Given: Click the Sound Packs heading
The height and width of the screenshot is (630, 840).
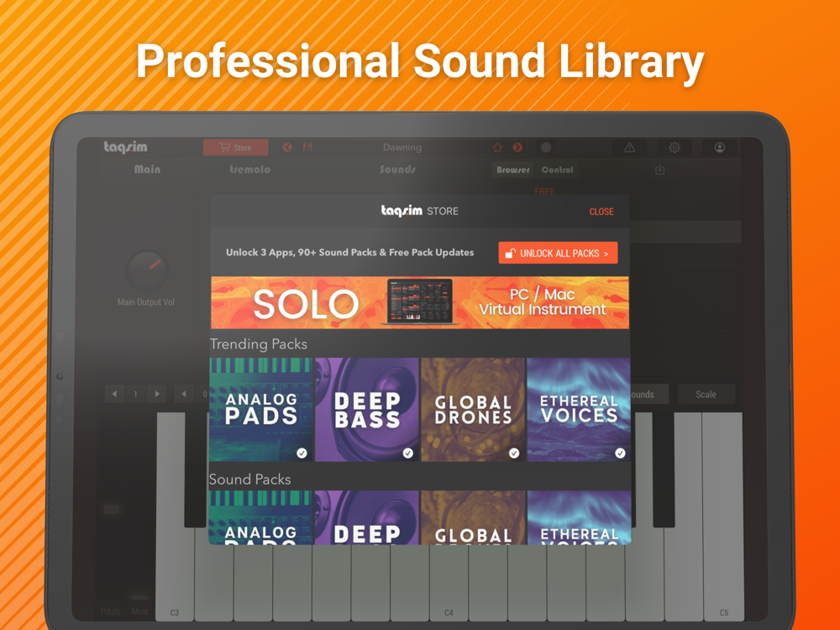Looking at the screenshot, I should (x=250, y=479).
